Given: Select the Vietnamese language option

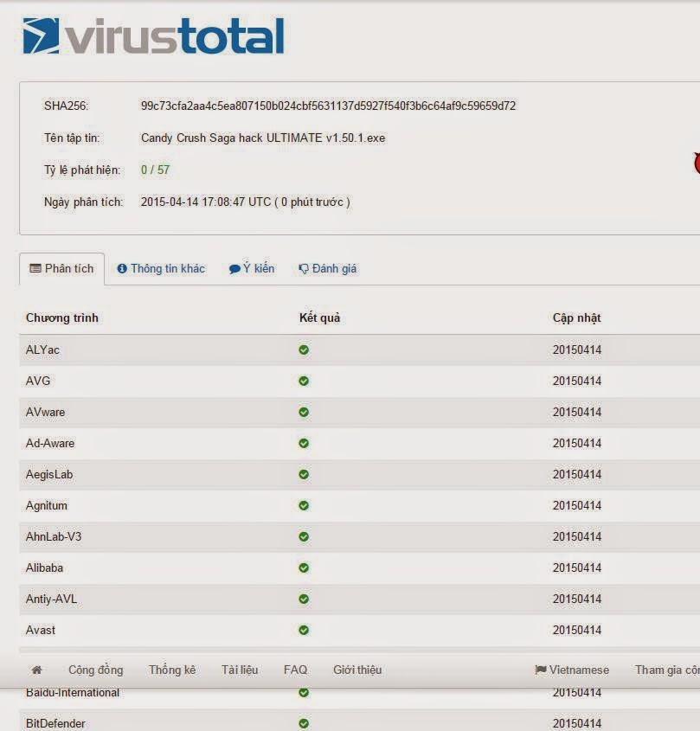Looking at the screenshot, I should [x=572, y=670].
